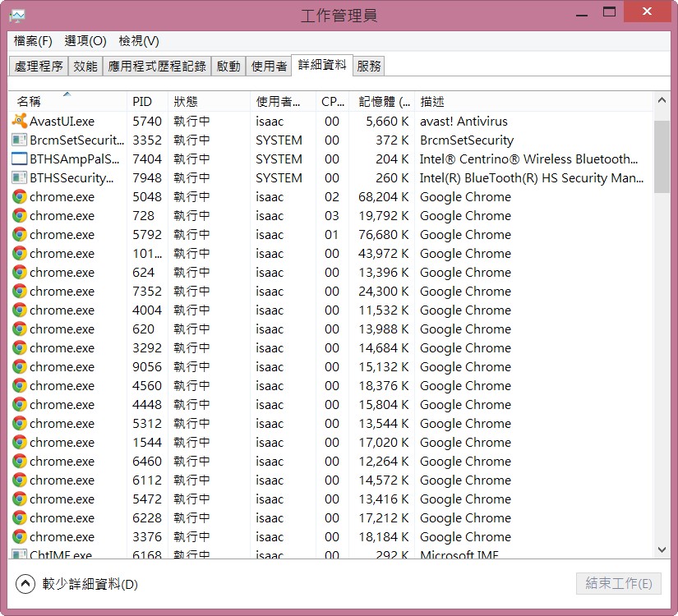Switch to the 處理程序 tab
The image size is (678, 616).
pos(39,67)
